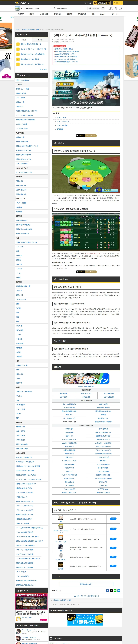
Task: Open 都道府県 in navigation bar
Action: coord(70,14)
